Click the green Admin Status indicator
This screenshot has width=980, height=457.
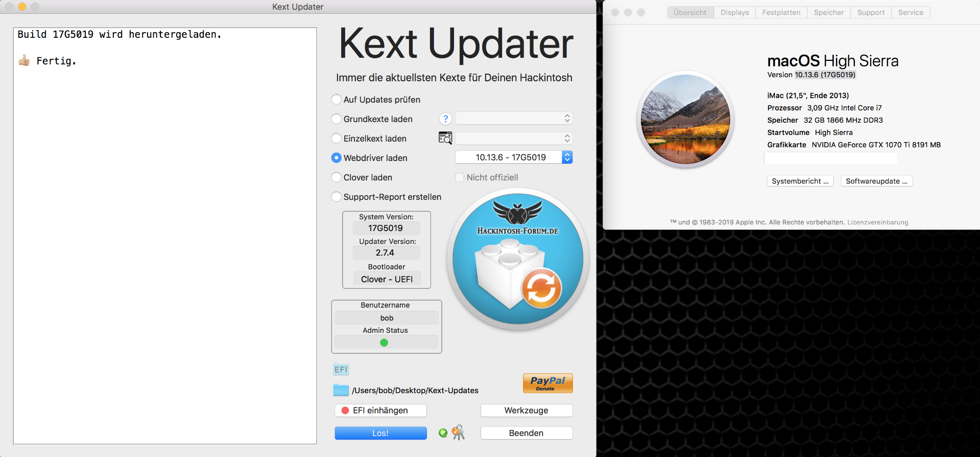click(384, 342)
